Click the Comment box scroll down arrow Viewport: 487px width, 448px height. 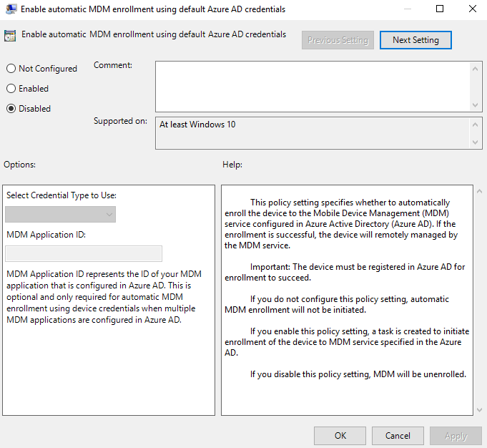pyautogui.click(x=475, y=105)
